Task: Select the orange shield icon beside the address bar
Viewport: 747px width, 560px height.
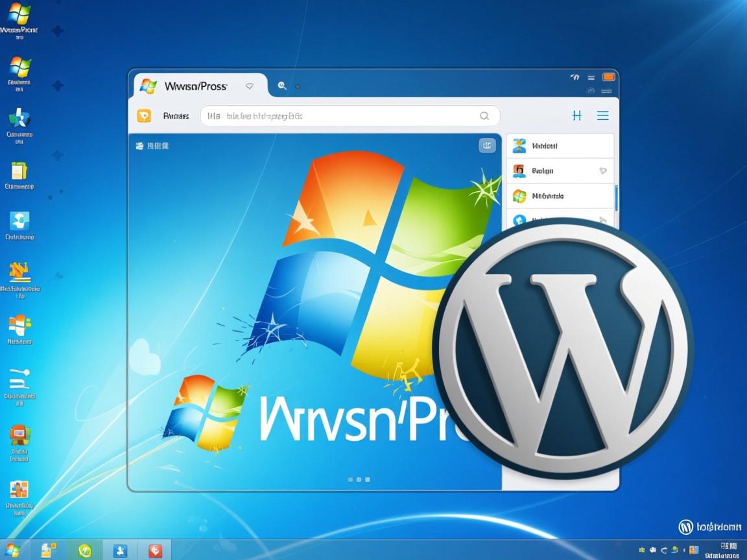Action: coord(145,115)
